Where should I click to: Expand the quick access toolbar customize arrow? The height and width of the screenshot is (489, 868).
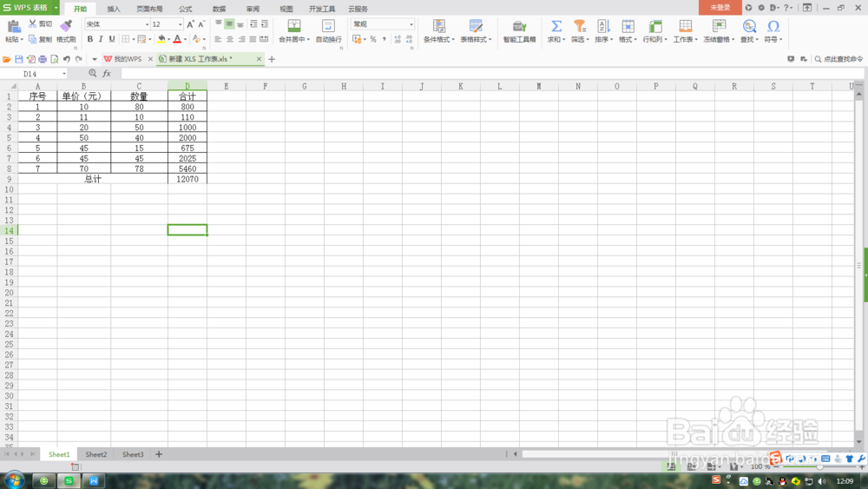click(x=94, y=59)
